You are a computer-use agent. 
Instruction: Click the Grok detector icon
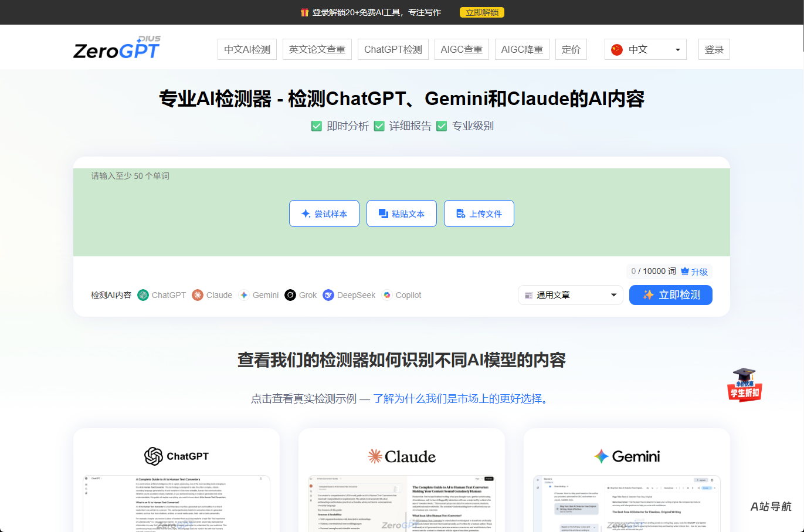pos(290,295)
